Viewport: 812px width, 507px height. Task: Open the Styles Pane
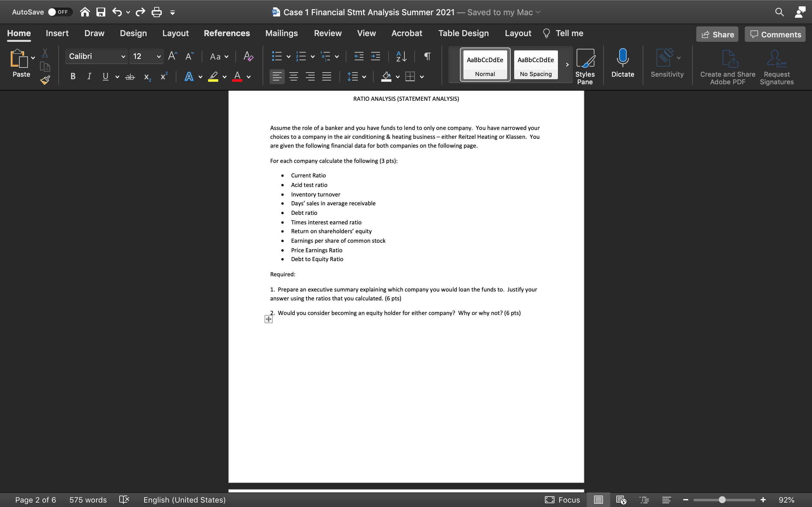pos(585,65)
